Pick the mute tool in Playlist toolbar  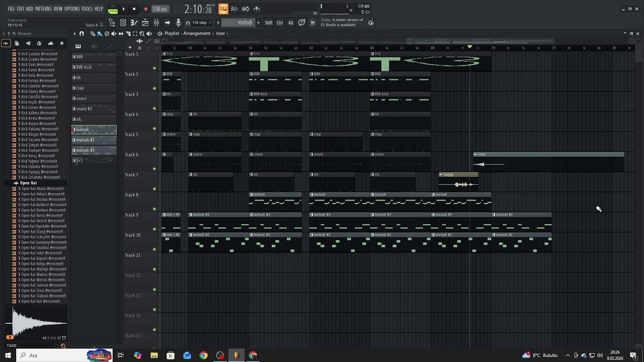tap(114, 34)
